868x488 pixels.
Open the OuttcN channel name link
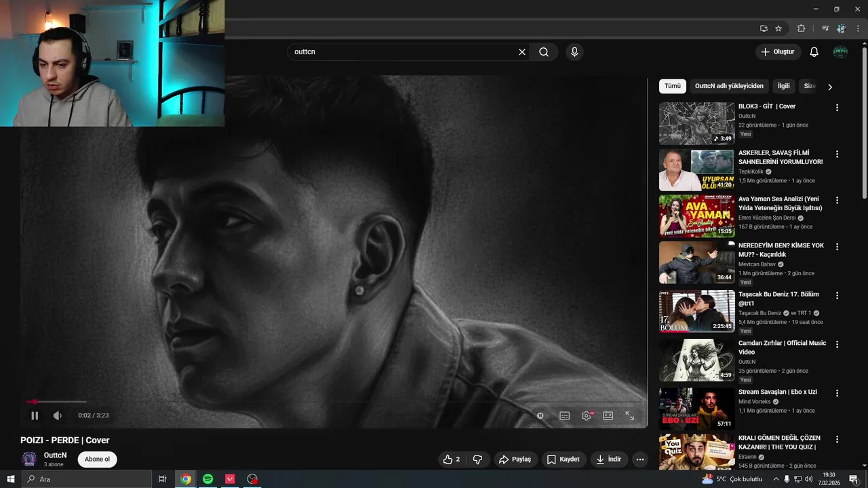click(x=55, y=455)
